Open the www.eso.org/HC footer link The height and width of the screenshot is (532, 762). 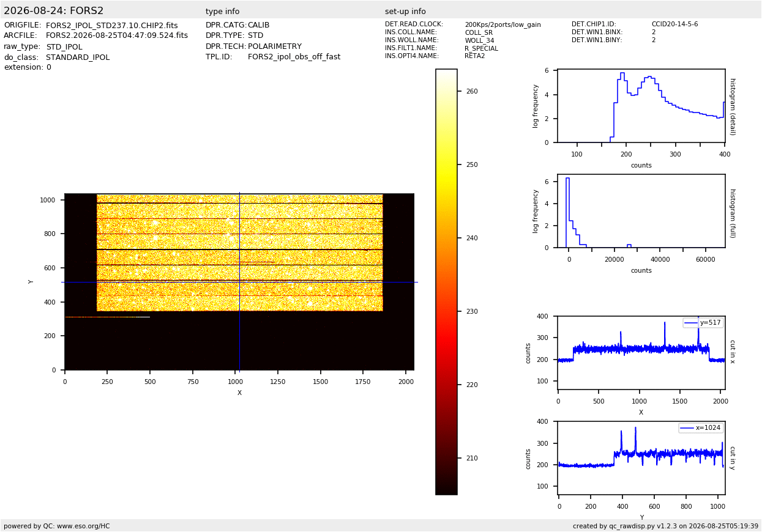tap(83, 526)
